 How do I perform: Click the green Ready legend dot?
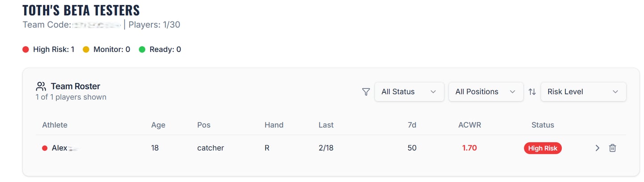(x=142, y=50)
